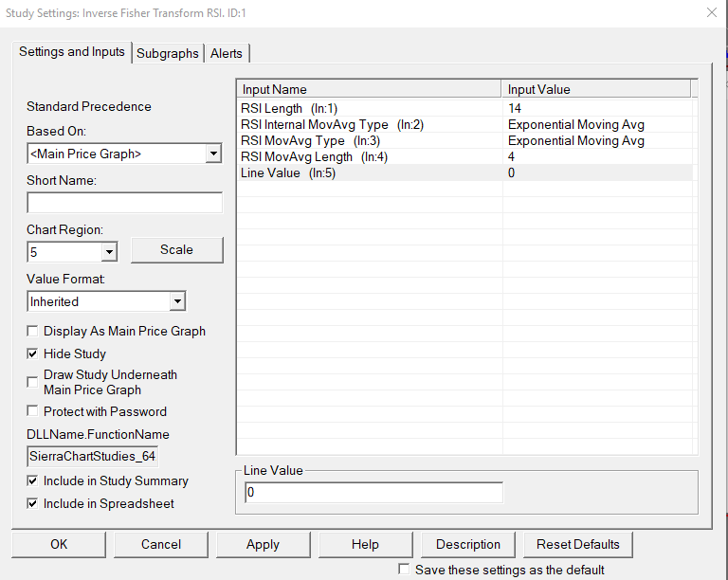728x580 pixels.
Task: Uncheck the Hide Study checkbox
Action: tap(33, 353)
